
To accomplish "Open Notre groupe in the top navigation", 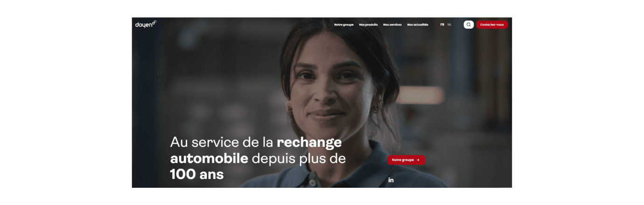I will [344, 25].
